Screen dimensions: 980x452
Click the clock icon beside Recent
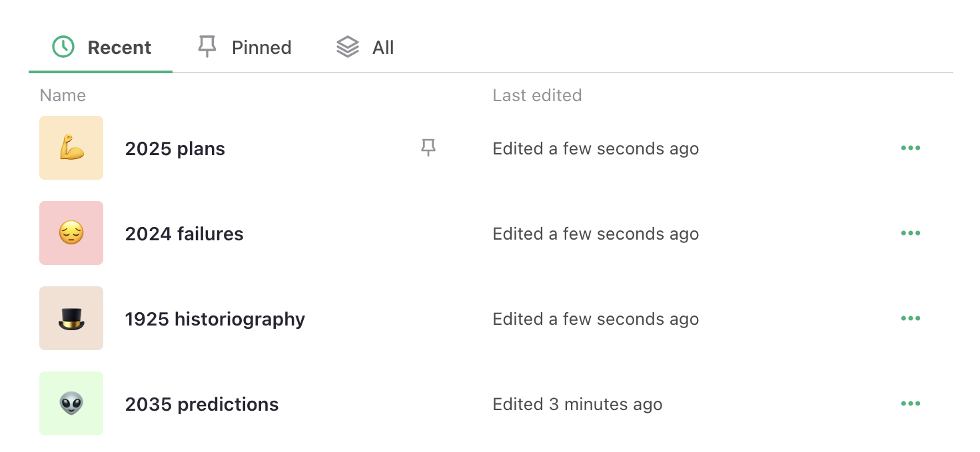click(x=63, y=47)
